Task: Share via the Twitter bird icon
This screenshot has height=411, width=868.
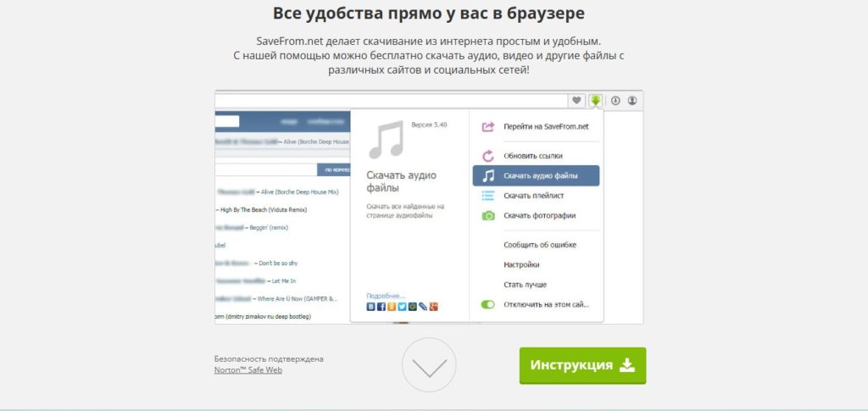Action: coord(402,307)
